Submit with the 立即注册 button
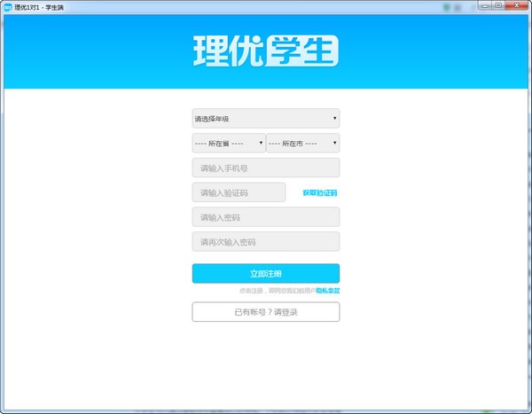This screenshot has width=532, height=414. 266,274
